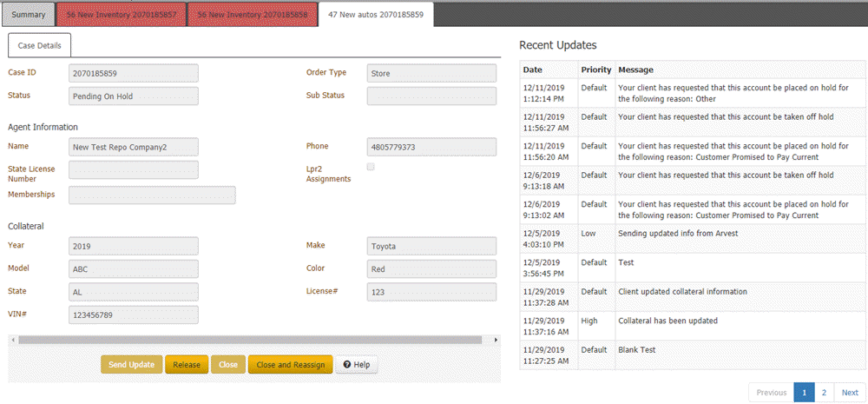Toggle the Lpr2 Assignments checkbox
Image resolution: width=868 pixels, height=404 pixels.
pos(371,167)
